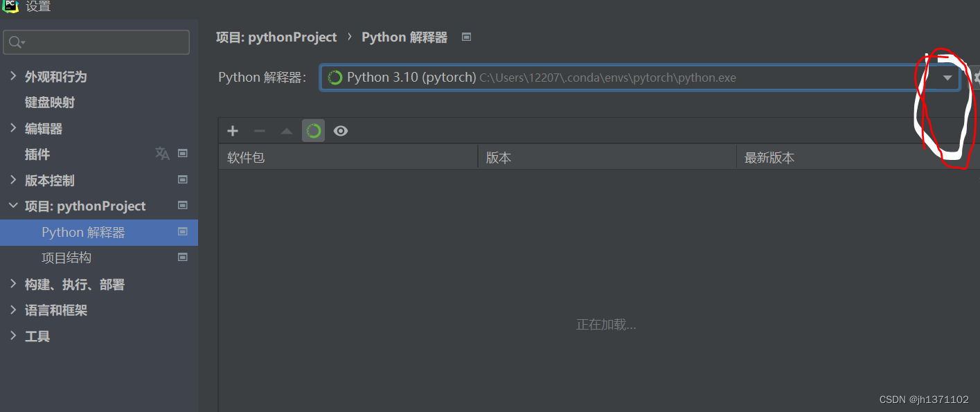Open the 工具 settings category
Screen dimensions: 980x412
pos(37,336)
